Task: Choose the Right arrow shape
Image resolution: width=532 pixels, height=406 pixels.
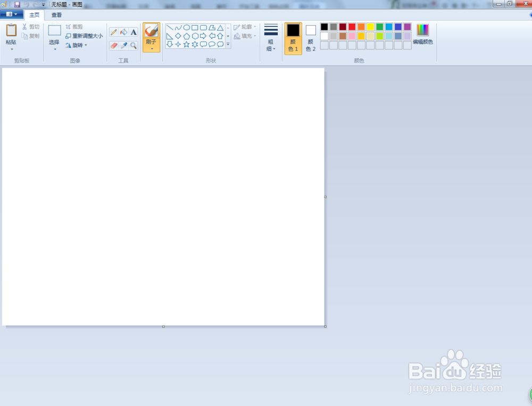Action: (203, 36)
